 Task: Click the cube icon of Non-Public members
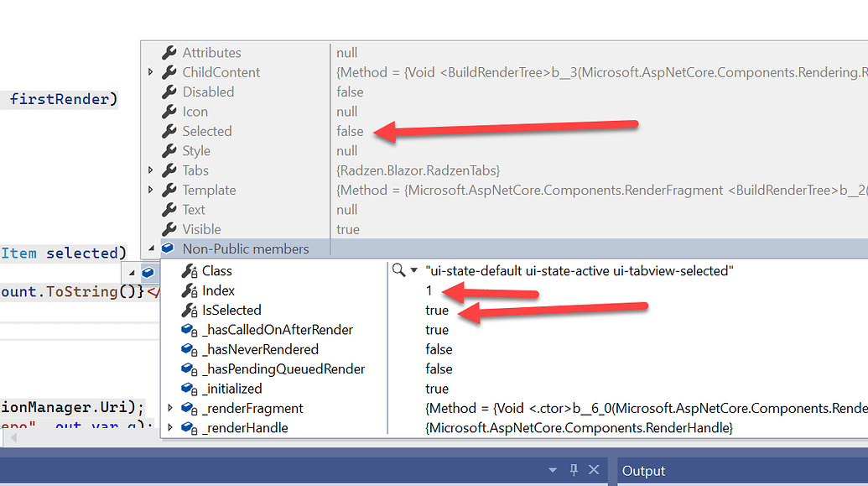[169, 248]
